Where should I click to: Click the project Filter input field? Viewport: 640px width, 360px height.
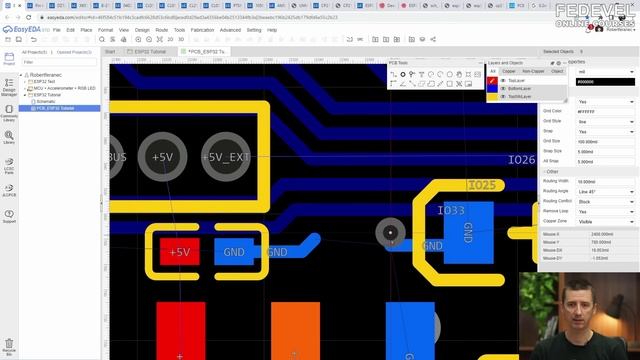point(59,62)
